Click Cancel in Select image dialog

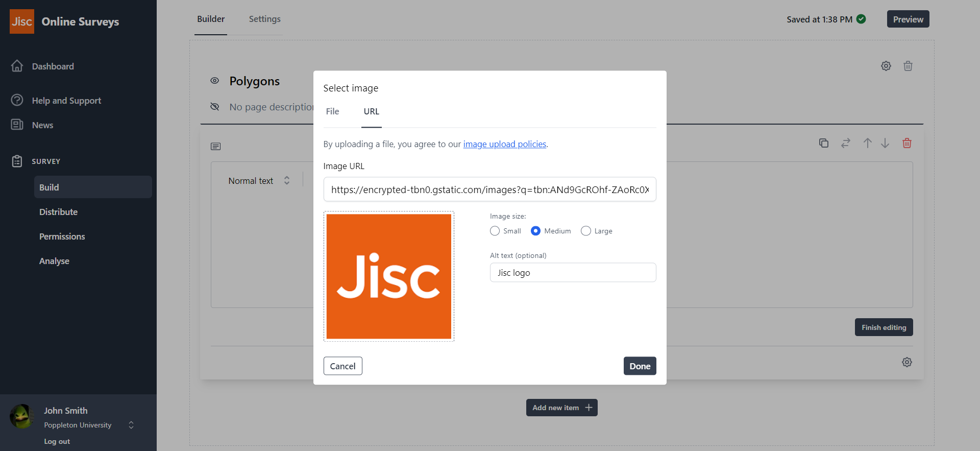coord(343,366)
